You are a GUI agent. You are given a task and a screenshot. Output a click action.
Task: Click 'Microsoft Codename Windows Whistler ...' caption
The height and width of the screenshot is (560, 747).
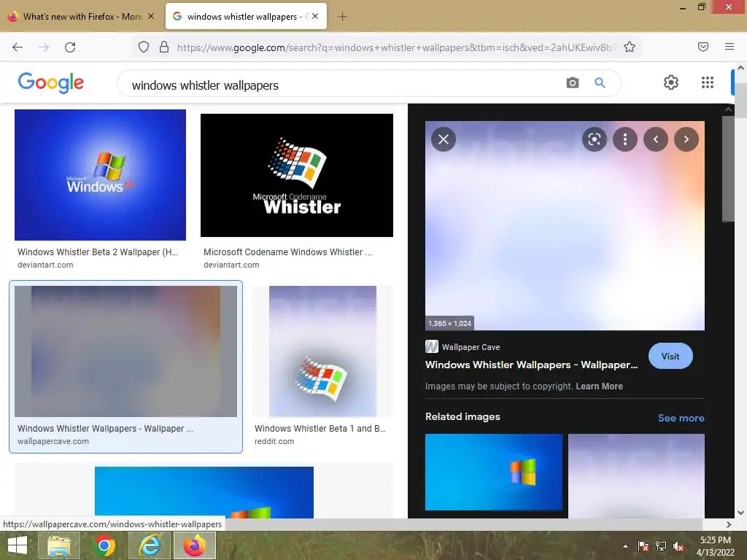pyautogui.click(x=287, y=252)
